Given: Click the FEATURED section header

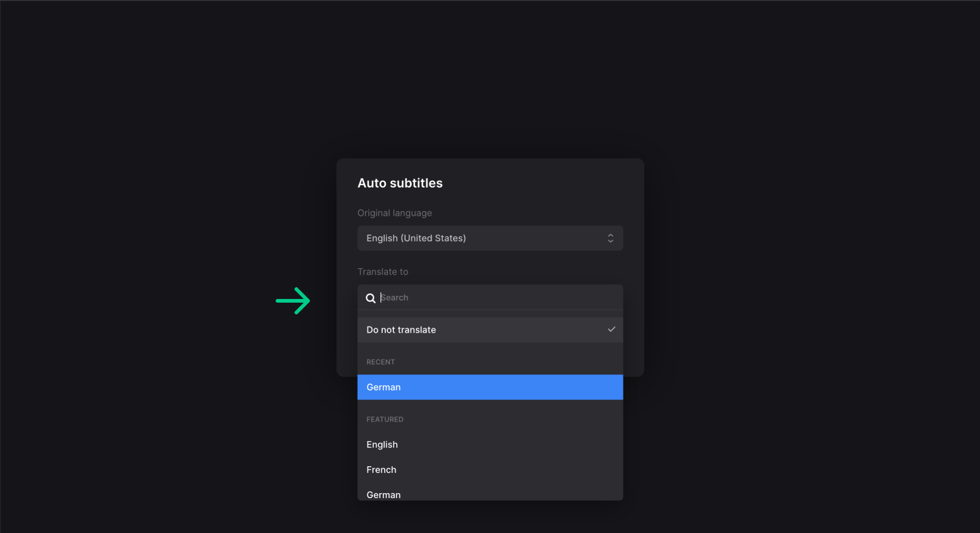Looking at the screenshot, I should pyautogui.click(x=385, y=420).
